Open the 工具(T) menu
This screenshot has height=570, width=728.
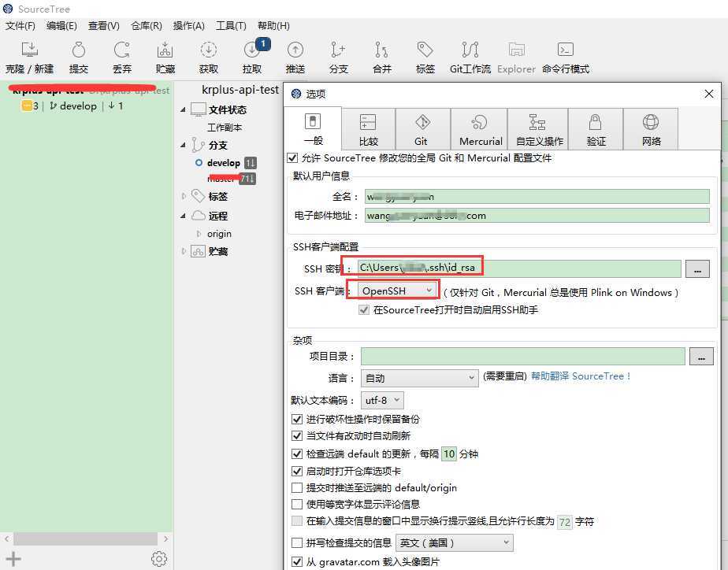click(x=231, y=25)
